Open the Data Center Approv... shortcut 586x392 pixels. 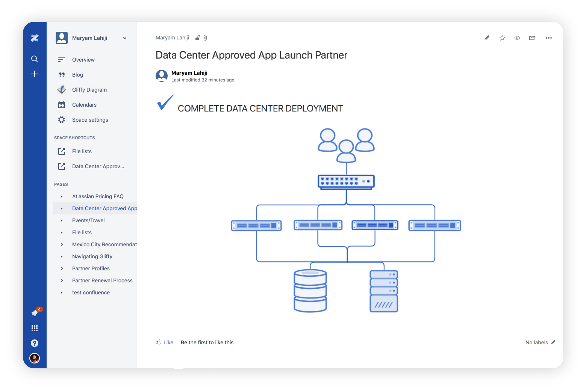(x=98, y=166)
